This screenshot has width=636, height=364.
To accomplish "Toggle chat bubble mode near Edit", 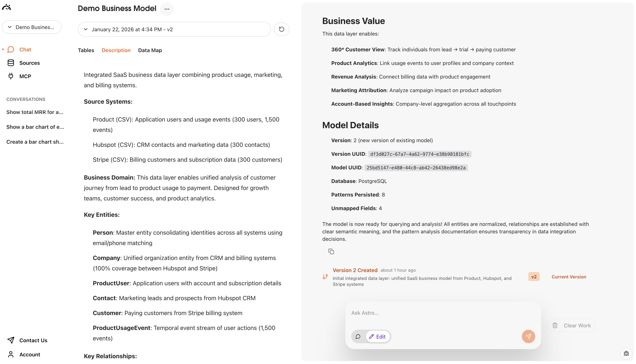I will click(x=358, y=336).
